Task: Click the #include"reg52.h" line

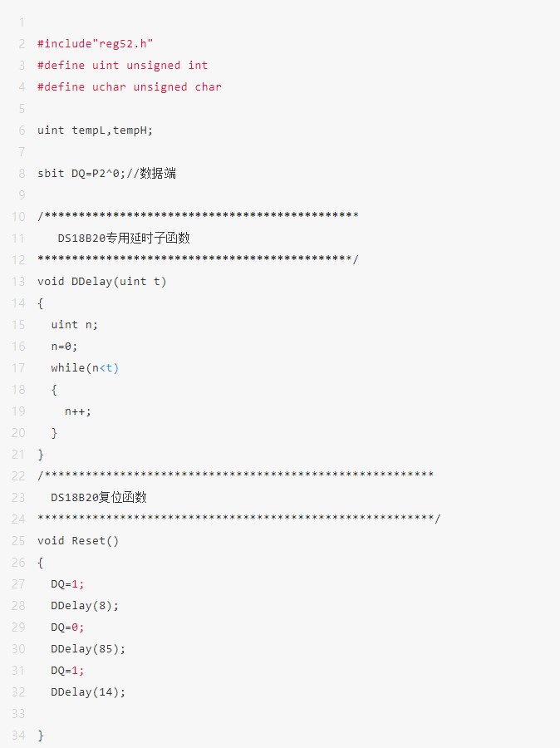Action: tap(96, 43)
